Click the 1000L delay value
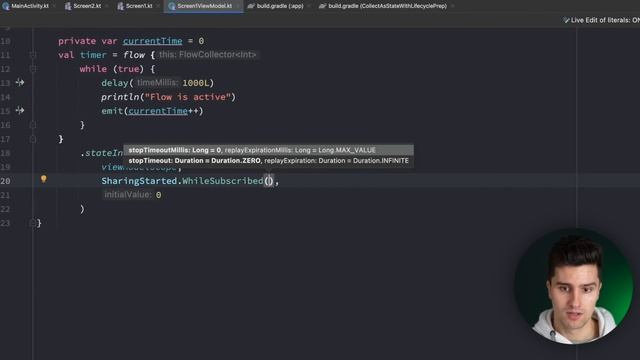Image resolution: width=640 pixels, height=360 pixels. tap(196, 83)
